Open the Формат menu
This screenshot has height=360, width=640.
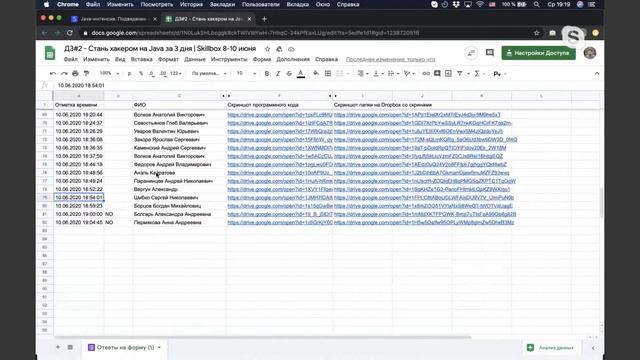(x=168, y=60)
